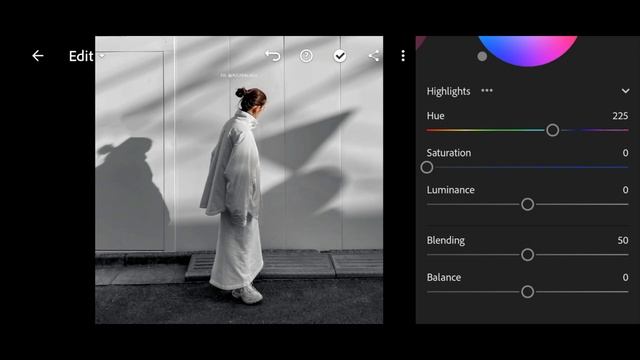Click the Saturation label
Screen dimensions: 640x360
pyautogui.click(x=449, y=153)
